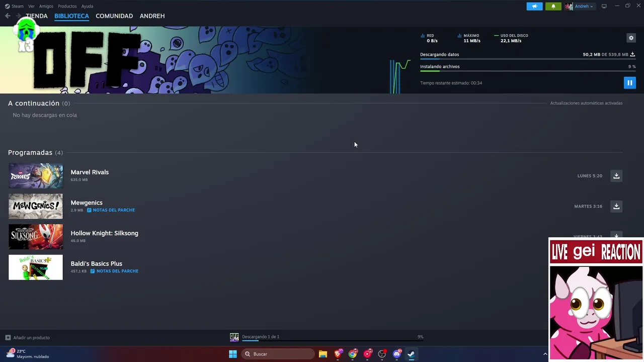Open Mewgenics NOTAS DEL PARCHE link
Screen dimensions: 644x362
tap(111, 210)
